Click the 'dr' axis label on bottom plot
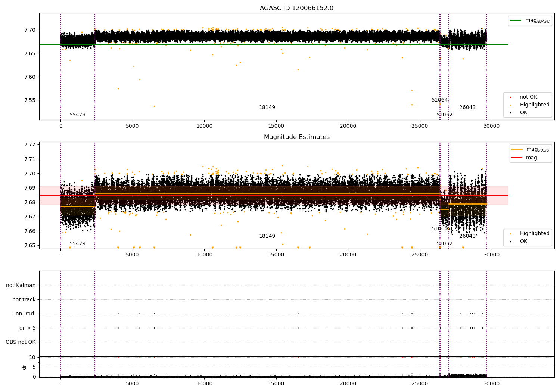Screen dimensions: 560x392 tap(24, 367)
